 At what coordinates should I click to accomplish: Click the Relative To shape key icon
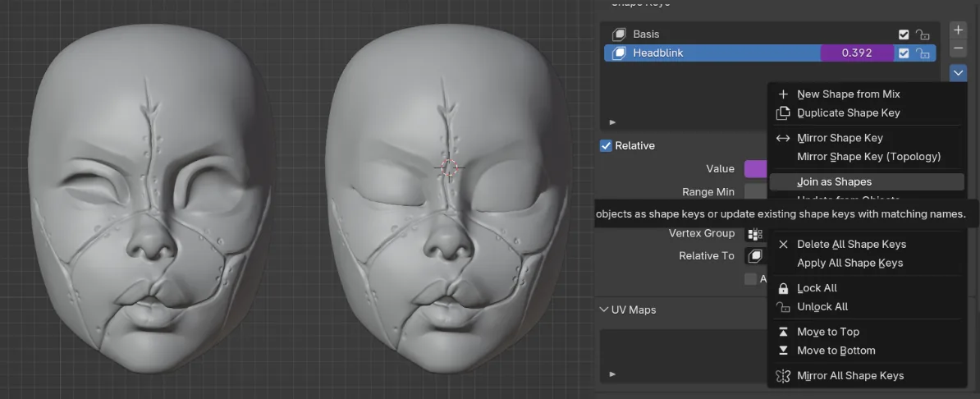(x=756, y=256)
